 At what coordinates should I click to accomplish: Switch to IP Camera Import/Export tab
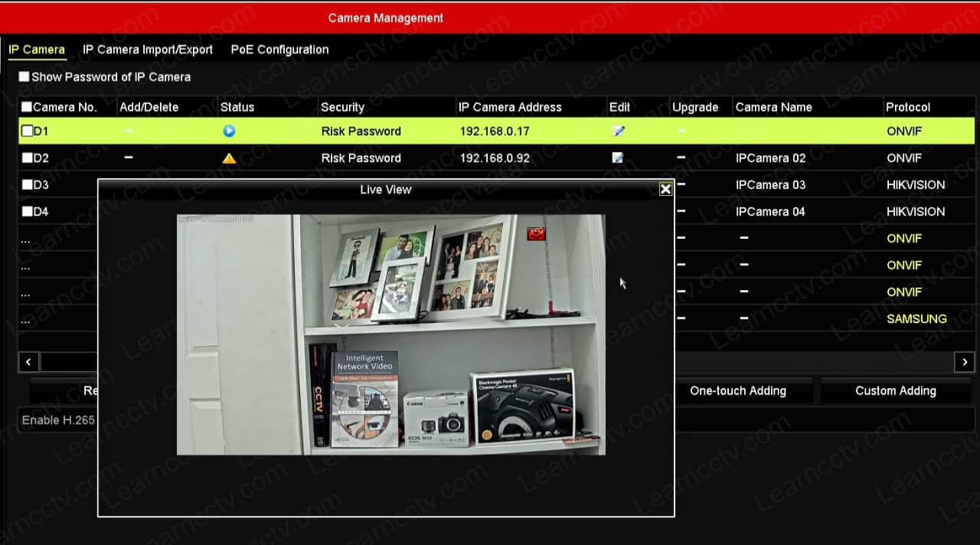pyautogui.click(x=148, y=50)
